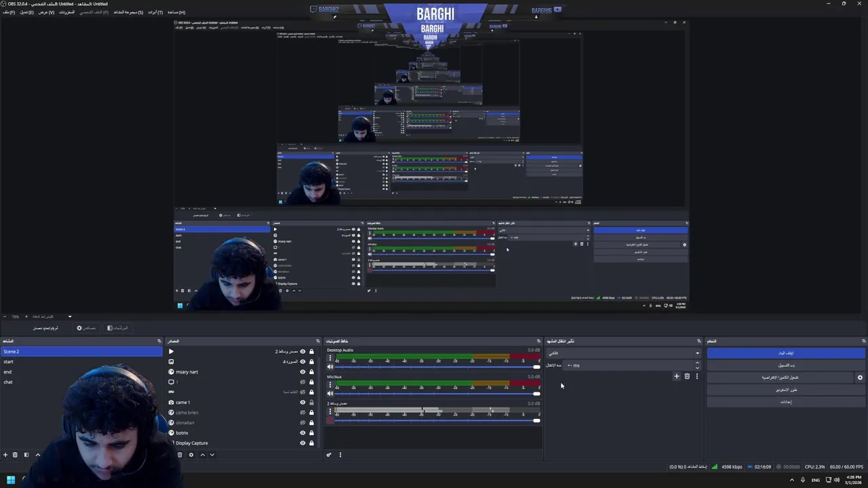This screenshot has height=488, width=868.
Task: Remove selected scene with trash icon
Action: [15, 455]
